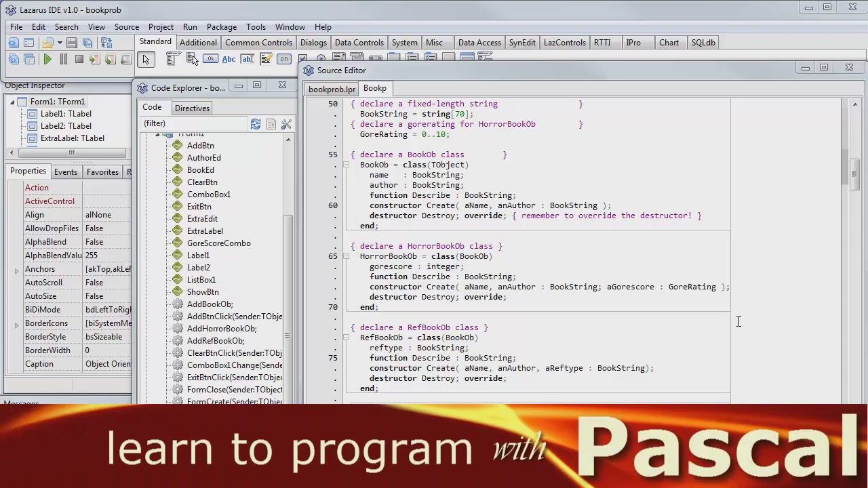Click the Save All icon
The image size is (868, 488).
tap(87, 43)
